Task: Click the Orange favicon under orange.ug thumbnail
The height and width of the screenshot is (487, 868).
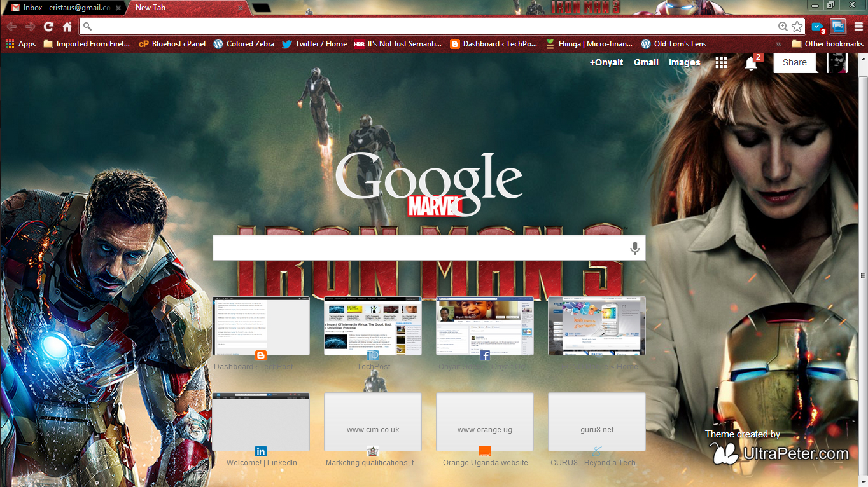Action: [x=485, y=451]
